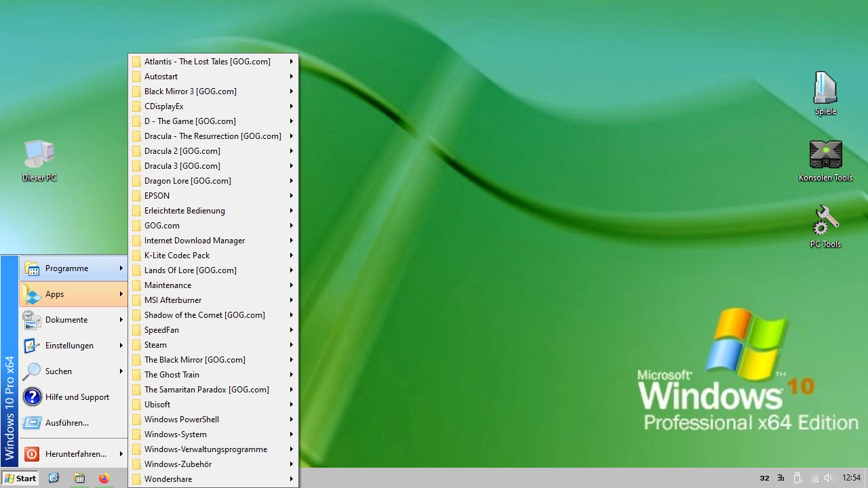This screenshot has width=868, height=488.
Task: Expand the Suchen submenu arrow
Action: tap(121, 371)
